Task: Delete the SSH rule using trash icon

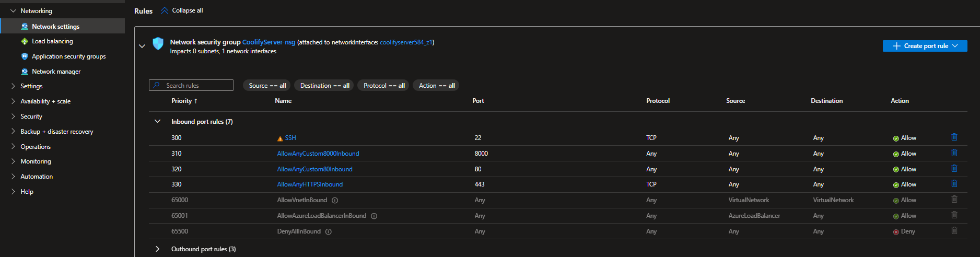Action: (x=954, y=137)
